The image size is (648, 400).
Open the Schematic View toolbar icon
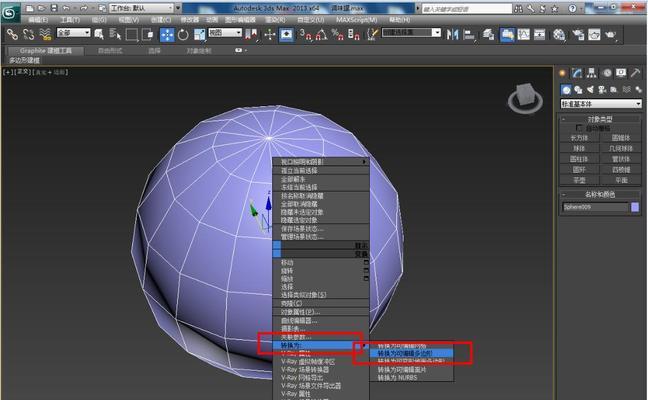(x=540, y=34)
